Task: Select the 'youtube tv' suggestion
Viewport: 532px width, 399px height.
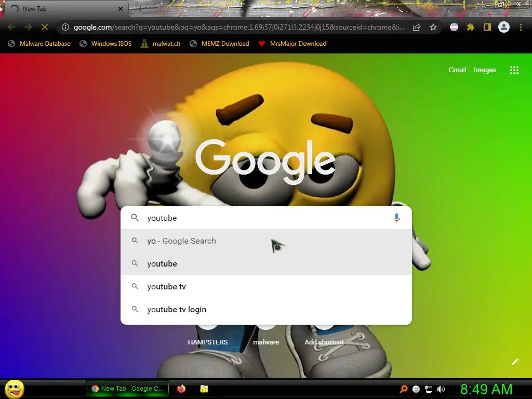Action: pyautogui.click(x=266, y=287)
